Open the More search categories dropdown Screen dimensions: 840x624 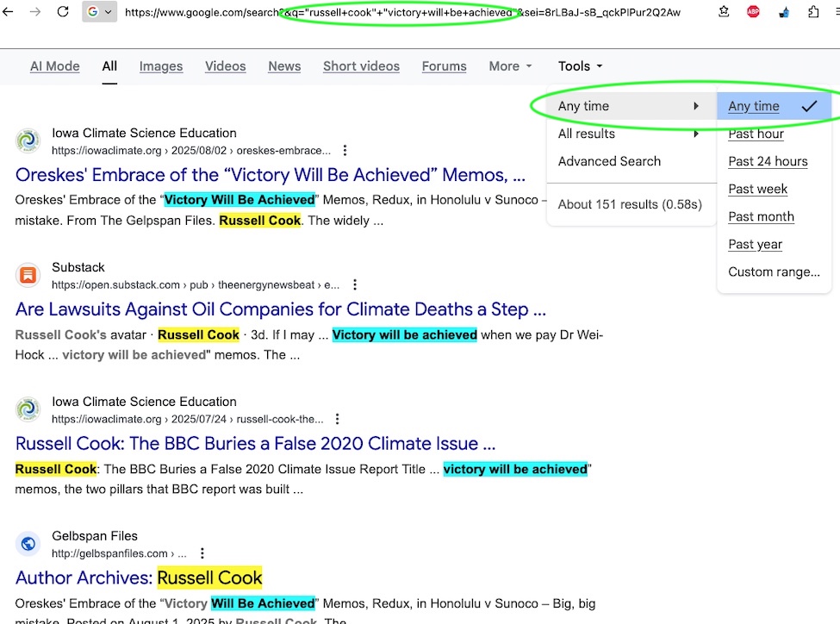(x=510, y=66)
